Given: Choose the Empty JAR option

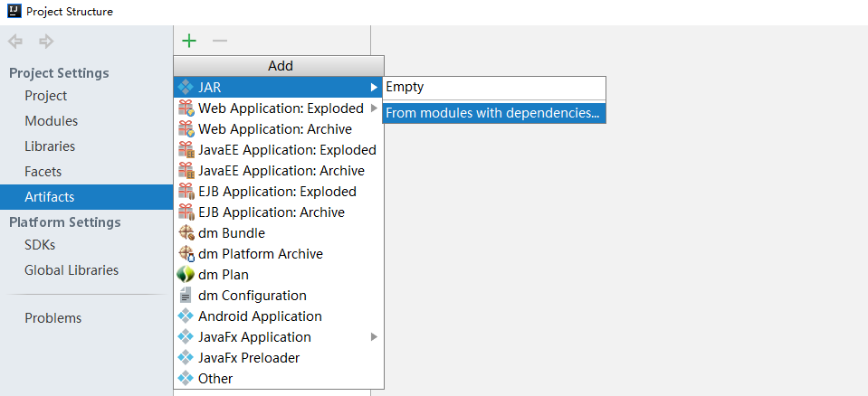Looking at the screenshot, I should (x=405, y=88).
